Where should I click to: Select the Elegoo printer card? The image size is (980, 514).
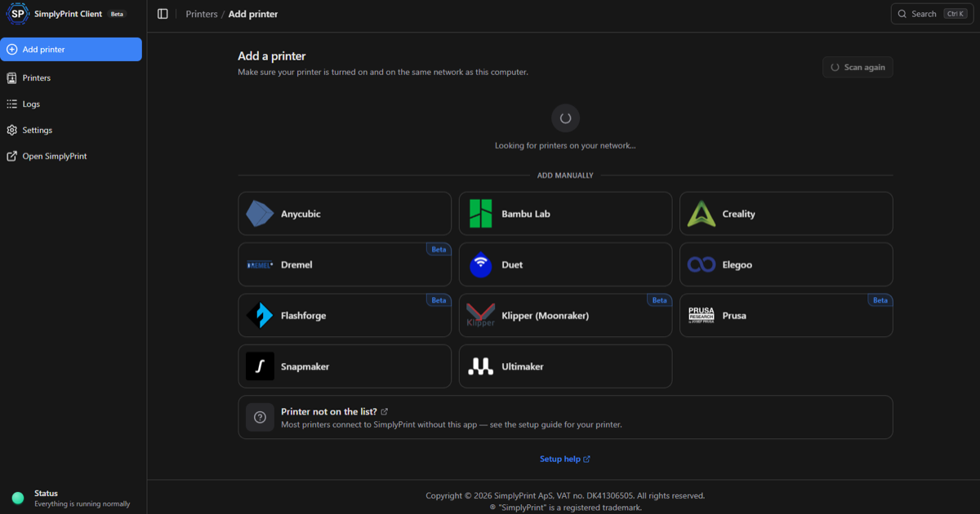[786, 264]
